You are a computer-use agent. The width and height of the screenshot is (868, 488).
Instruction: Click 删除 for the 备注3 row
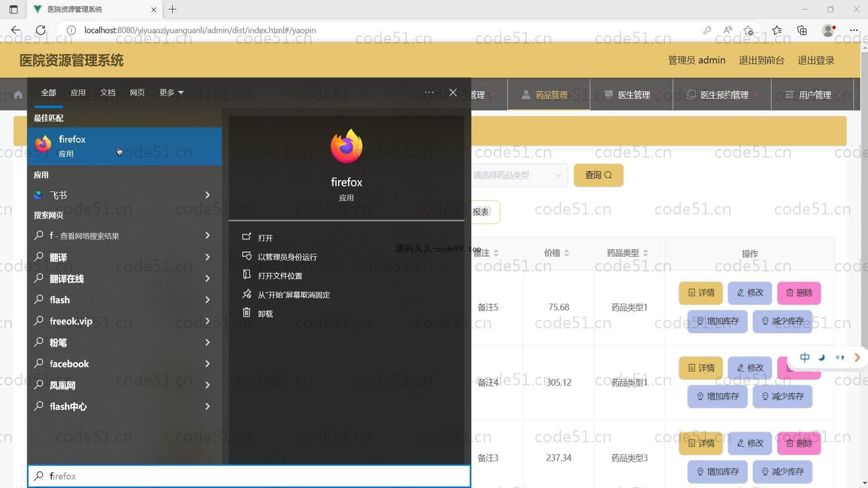pyautogui.click(x=799, y=443)
